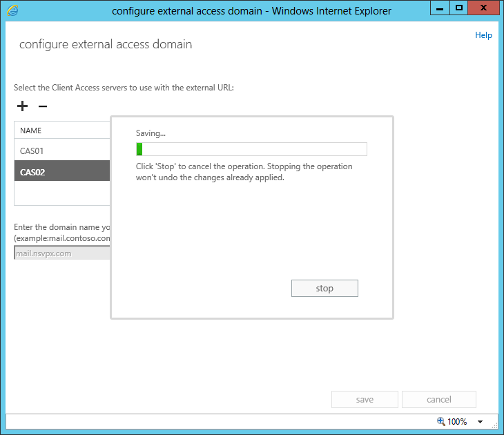Click the minus icon to remove a server
The height and width of the screenshot is (435, 504).
click(x=43, y=106)
